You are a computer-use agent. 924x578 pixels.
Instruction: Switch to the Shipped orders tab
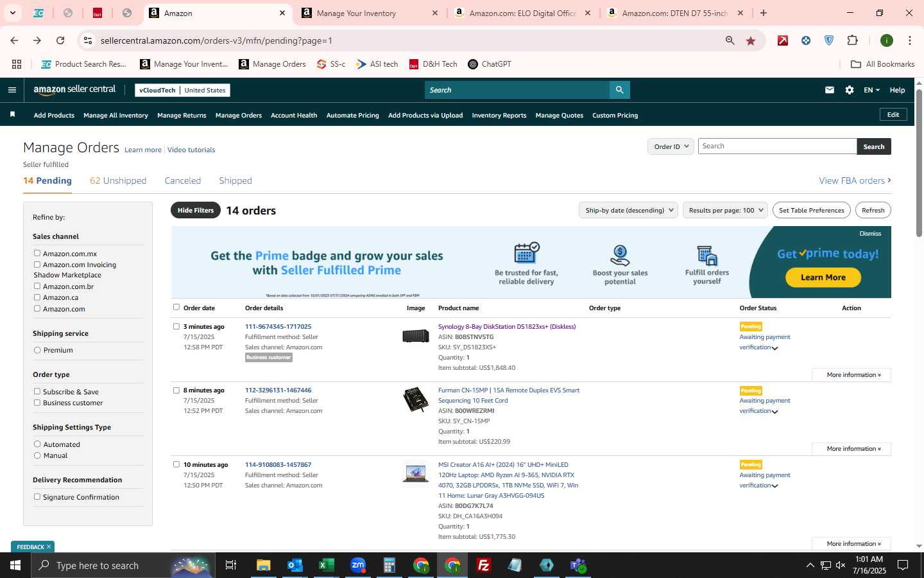click(235, 180)
